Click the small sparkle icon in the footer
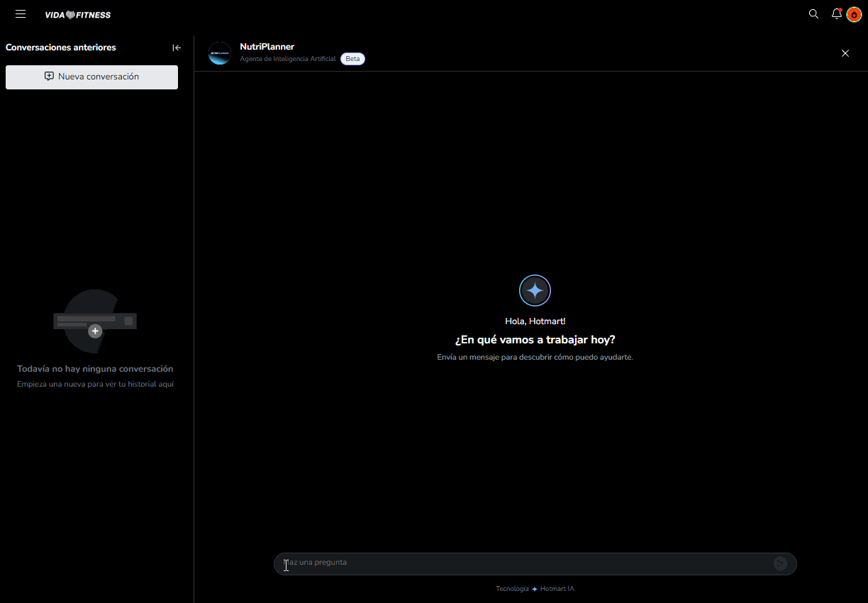This screenshot has height=603, width=868. click(535, 590)
